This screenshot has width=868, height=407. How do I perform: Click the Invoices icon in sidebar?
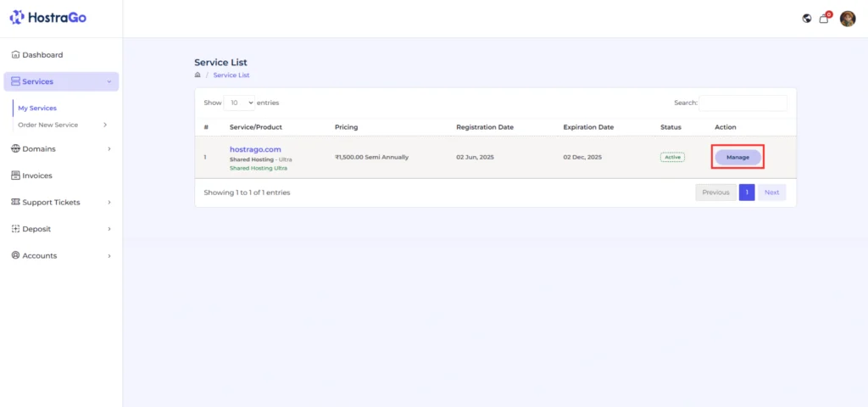point(15,176)
